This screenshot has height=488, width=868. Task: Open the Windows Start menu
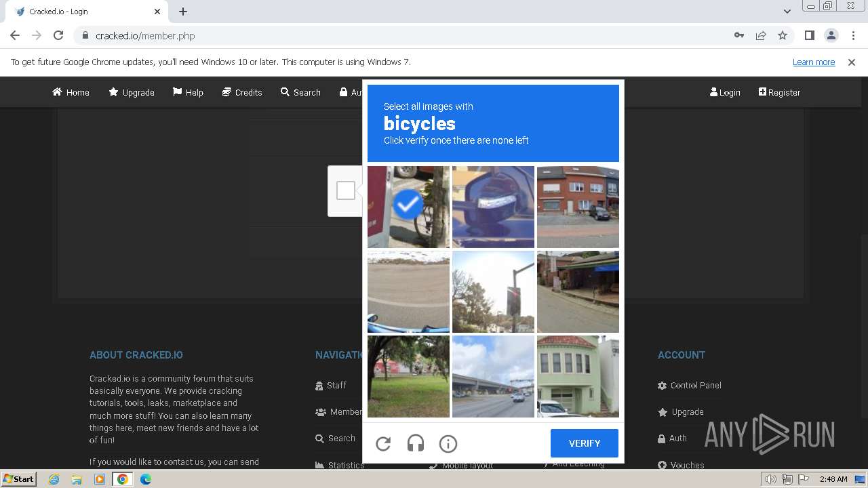pos(18,479)
